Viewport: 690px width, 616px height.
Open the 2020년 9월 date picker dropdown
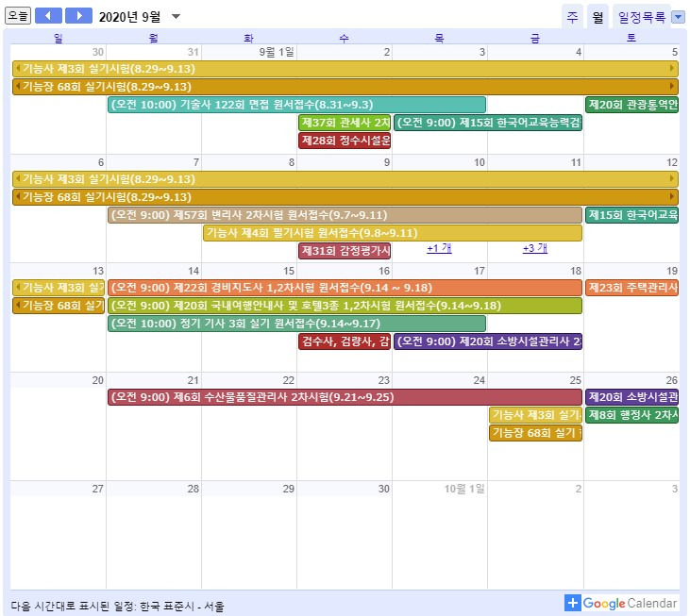176,17
